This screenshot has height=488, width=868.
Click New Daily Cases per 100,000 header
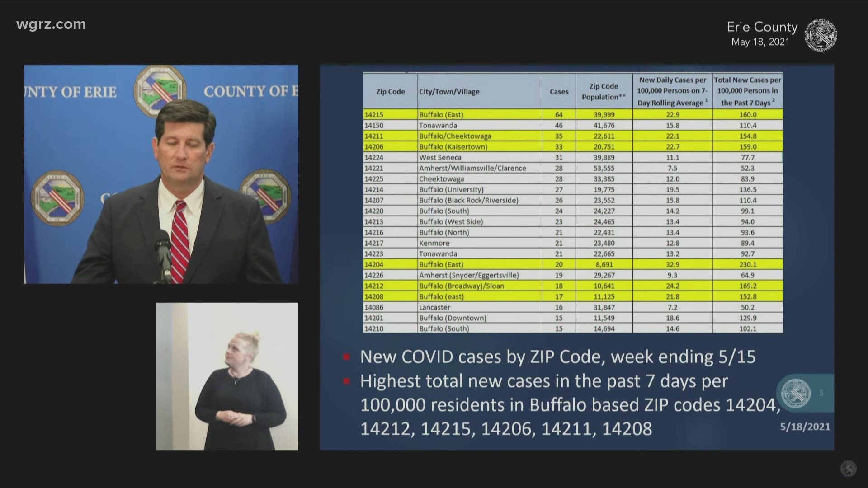(x=672, y=92)
